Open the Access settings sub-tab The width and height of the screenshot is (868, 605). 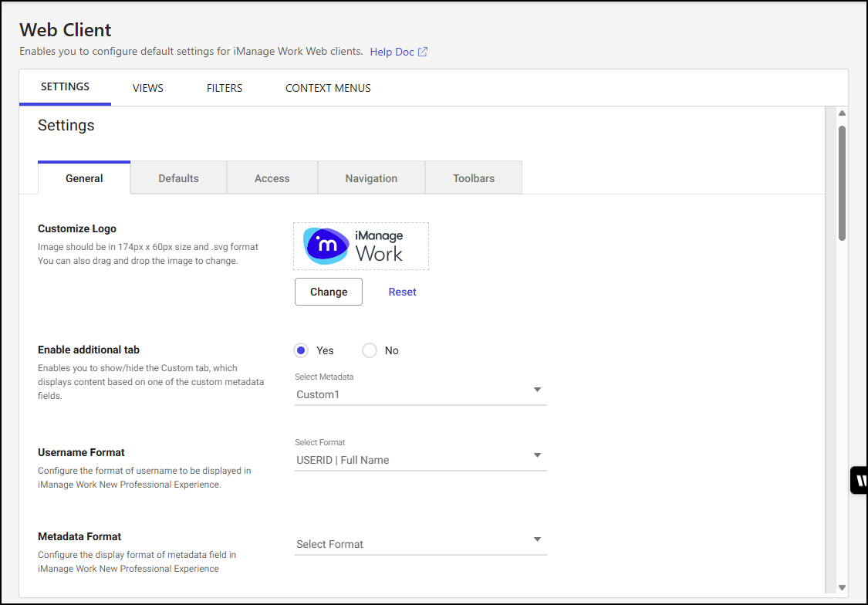272,178
